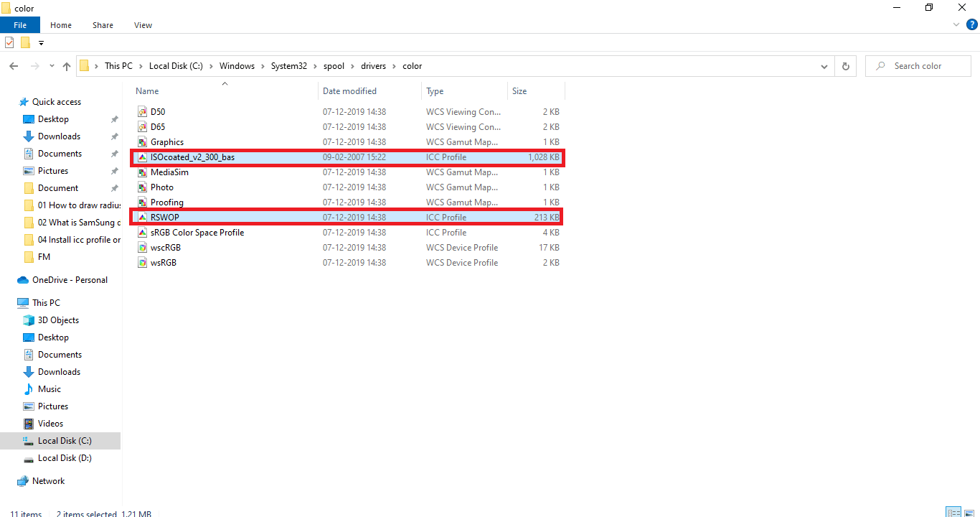Expand the drivers breadcrumb chevron

pos(394,66)
